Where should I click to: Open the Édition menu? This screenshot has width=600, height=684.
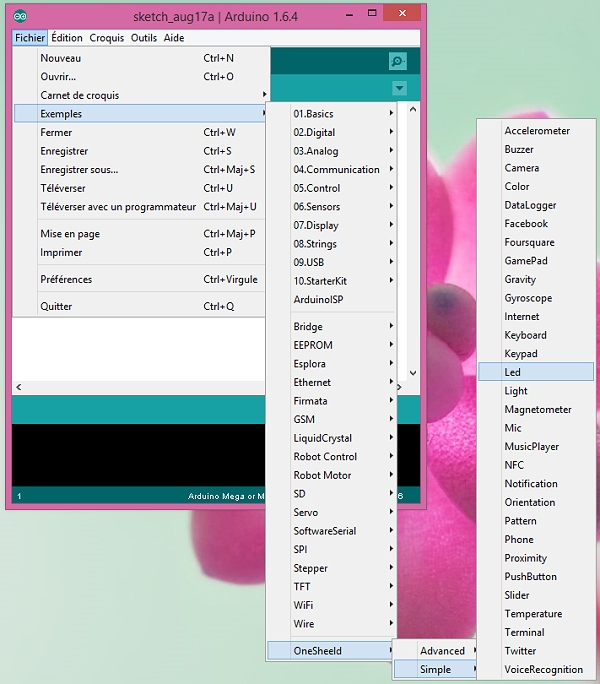(x=67, y=38)
